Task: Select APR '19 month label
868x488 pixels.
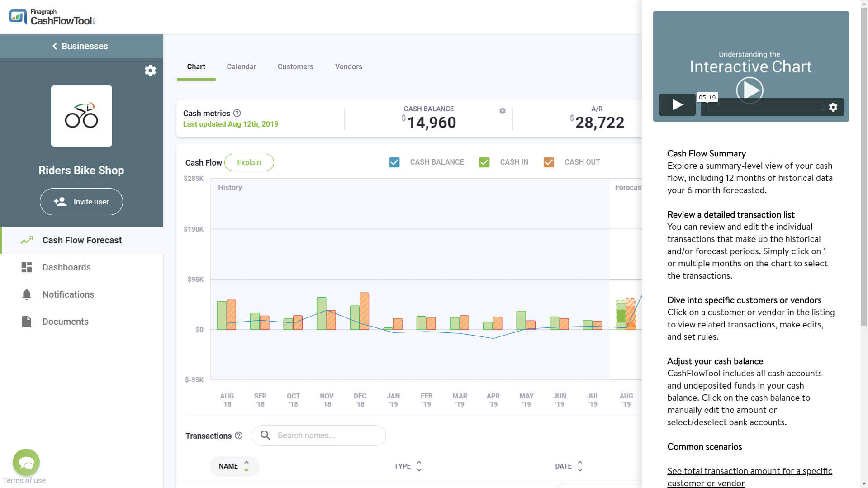Action: click(493, 400)
